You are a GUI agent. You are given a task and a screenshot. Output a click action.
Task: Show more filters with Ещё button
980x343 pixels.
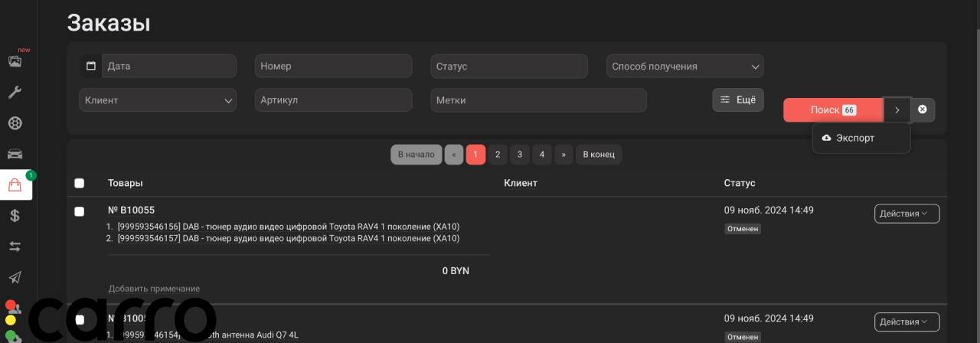[x=738, y=100]
